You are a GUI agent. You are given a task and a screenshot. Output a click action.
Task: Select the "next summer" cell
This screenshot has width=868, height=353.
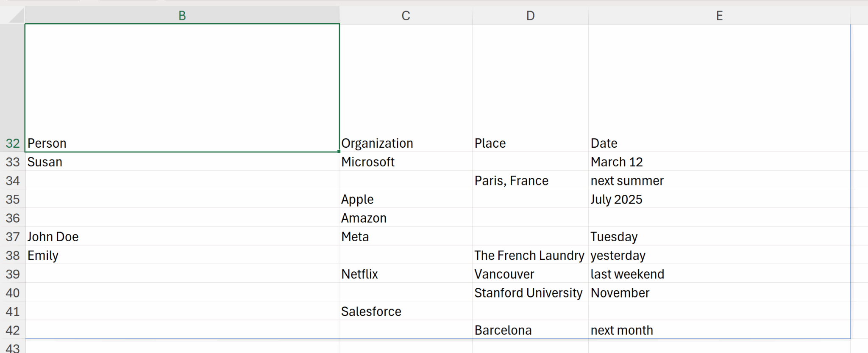tap(719, 180)
